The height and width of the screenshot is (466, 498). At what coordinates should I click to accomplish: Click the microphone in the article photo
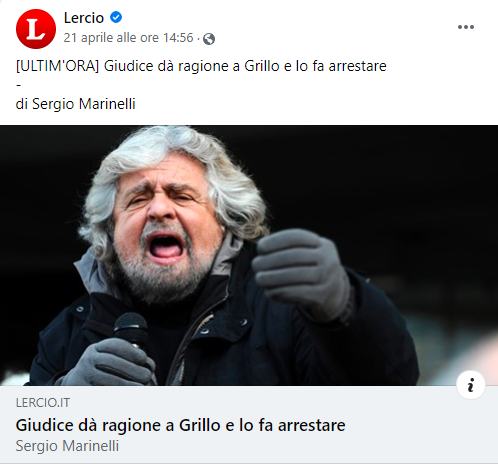[x=132, y=330]
